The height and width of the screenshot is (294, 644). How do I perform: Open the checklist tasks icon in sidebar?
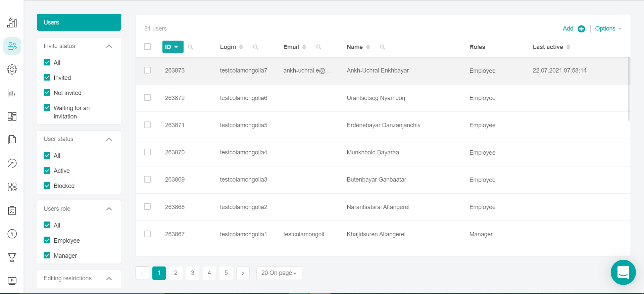pos(12,210)
